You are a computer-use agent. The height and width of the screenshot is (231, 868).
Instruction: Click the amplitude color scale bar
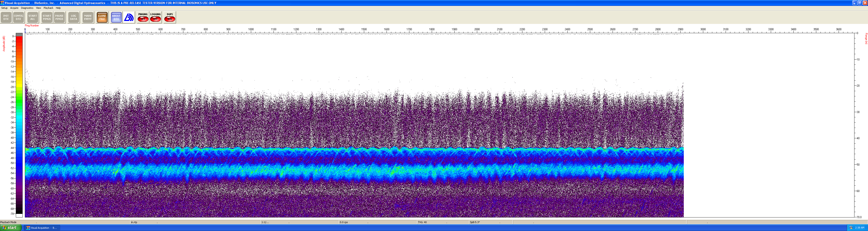point(19,125)
